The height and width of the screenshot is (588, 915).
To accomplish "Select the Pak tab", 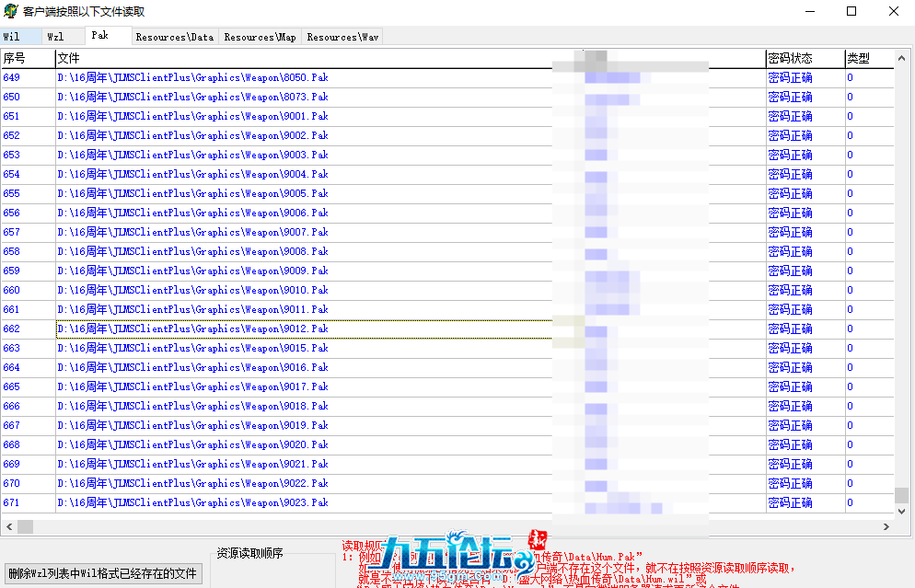I will point(109,35).
